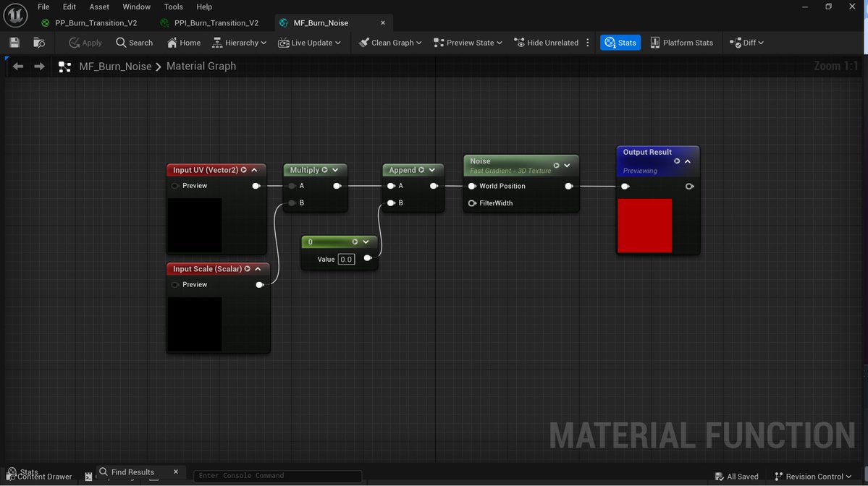
Task: Click Input UV node preview toggle icon
Action: point(243,170)
